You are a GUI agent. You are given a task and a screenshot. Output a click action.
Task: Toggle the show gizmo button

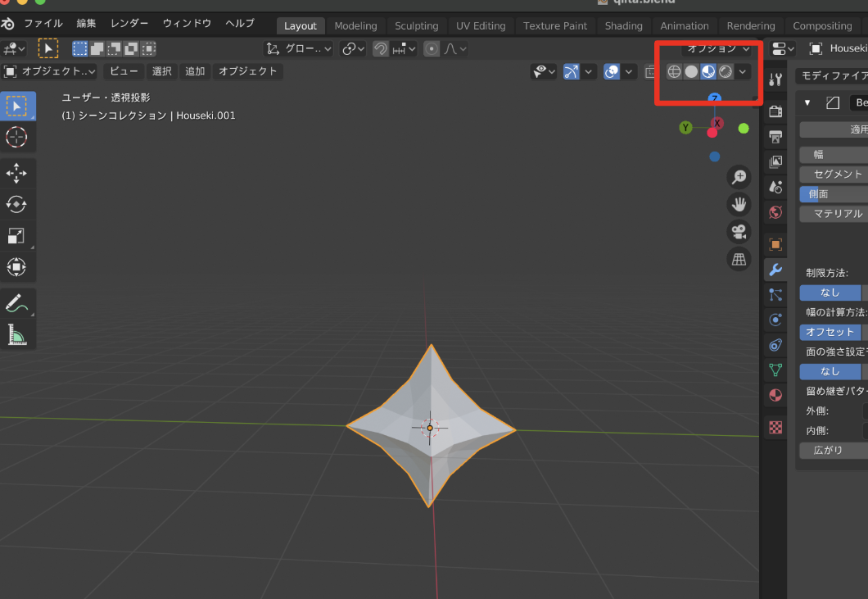pos(572,71)
